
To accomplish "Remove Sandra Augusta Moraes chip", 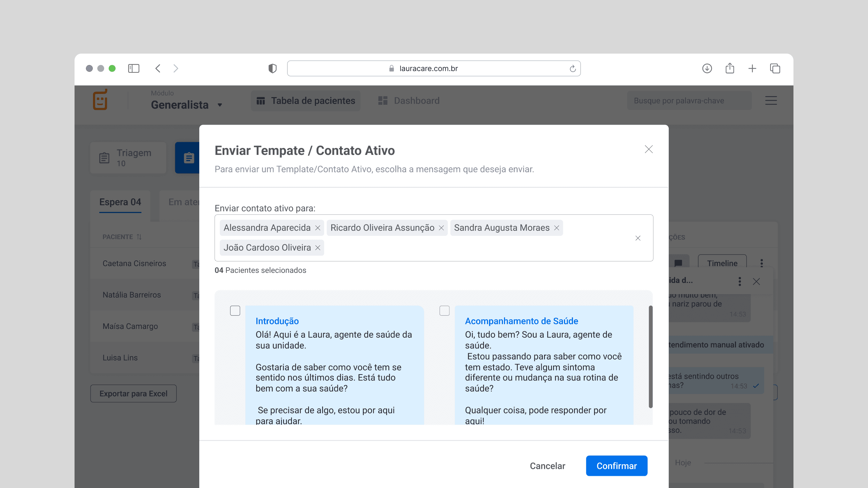I will click(x=557, y=228).
